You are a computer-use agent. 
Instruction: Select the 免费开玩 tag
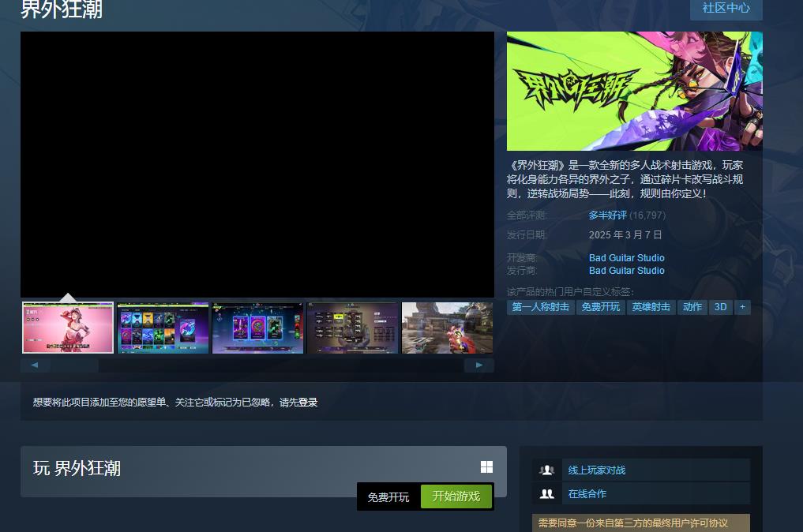pos(601,307)
